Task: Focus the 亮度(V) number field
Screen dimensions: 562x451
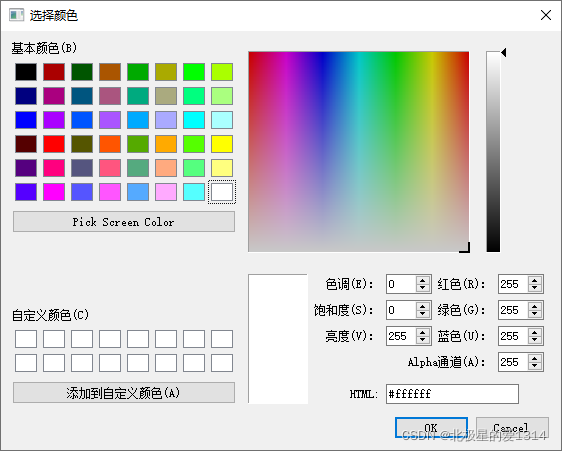Action: (401, 336)
